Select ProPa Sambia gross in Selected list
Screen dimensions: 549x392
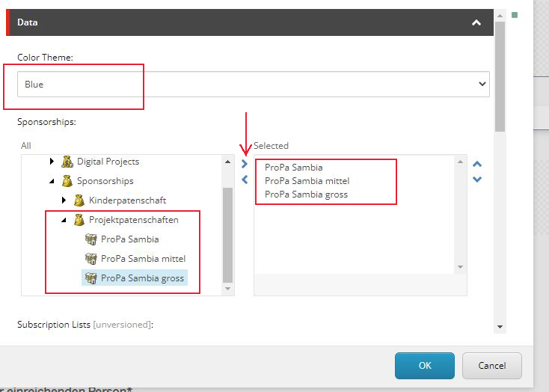(306, 195)
